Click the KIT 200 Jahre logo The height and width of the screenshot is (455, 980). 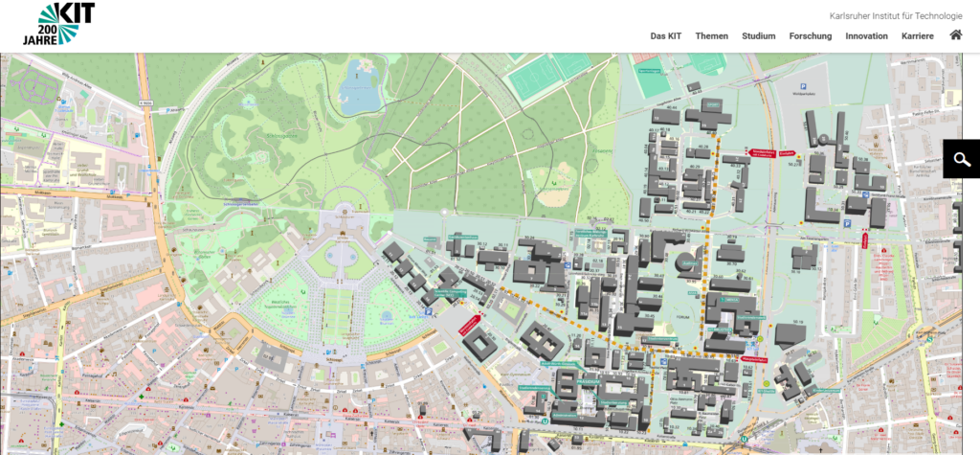tap(59, 24)
